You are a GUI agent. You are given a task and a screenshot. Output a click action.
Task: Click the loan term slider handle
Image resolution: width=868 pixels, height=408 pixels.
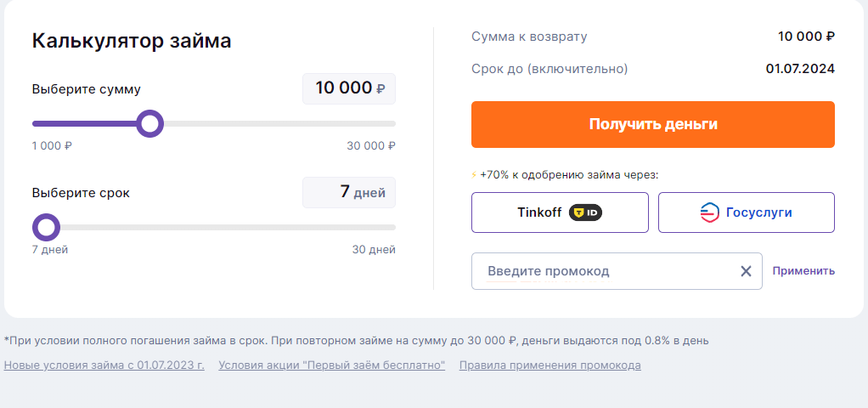click(x=47, y=227)
